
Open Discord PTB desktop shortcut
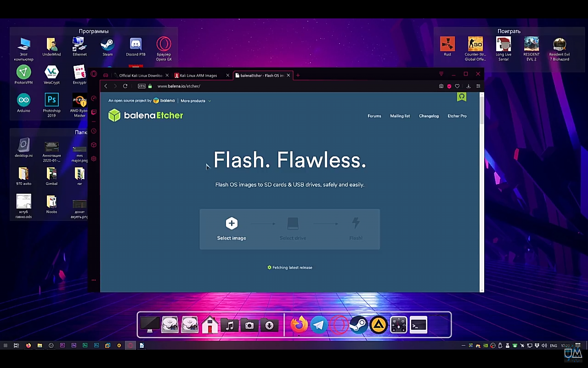(x=136, y=47)
